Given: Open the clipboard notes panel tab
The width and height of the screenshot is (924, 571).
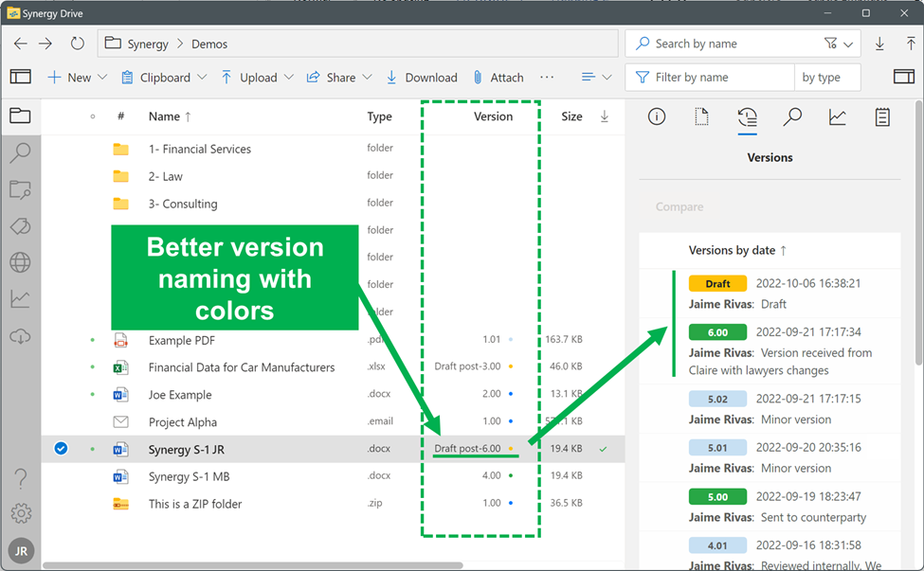Looking at the screenshot, I should 882,117.
